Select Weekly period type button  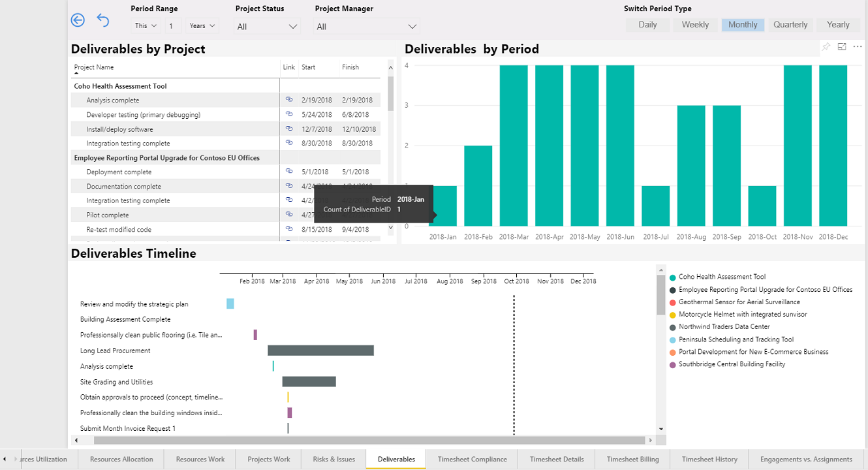(x=695, y=25)
